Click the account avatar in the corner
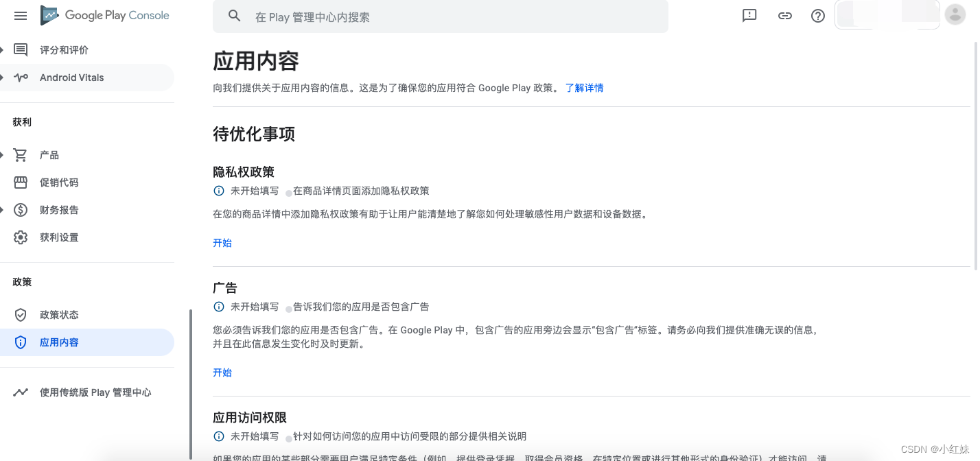This screenshot has width=980, height=461. [955, 14]
